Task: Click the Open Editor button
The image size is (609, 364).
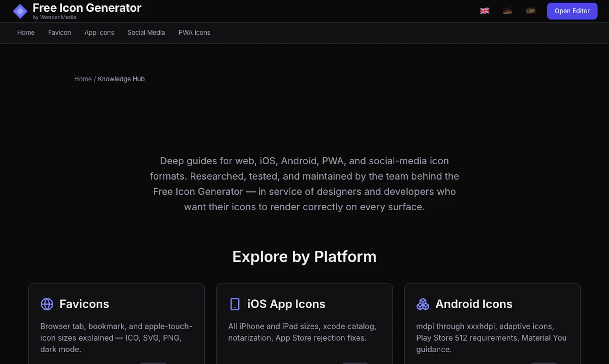Action: pos(572,11)
